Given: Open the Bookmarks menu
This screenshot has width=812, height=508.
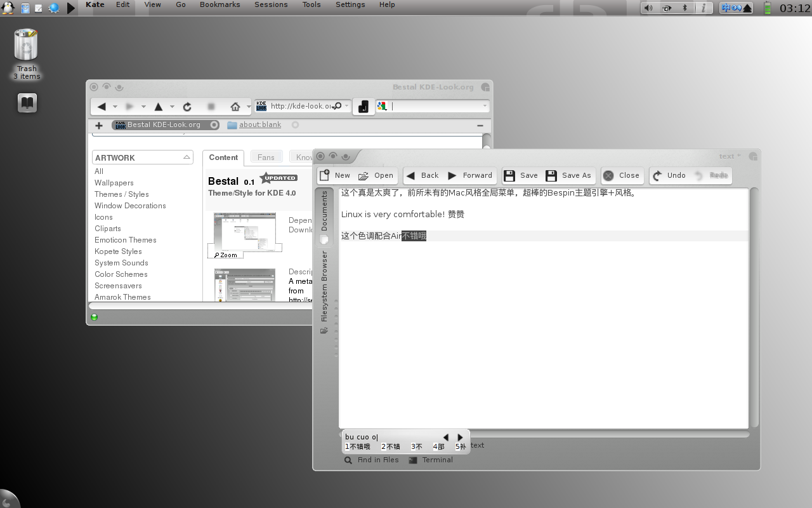Looking at the screenshot, I should click(219, 4).
